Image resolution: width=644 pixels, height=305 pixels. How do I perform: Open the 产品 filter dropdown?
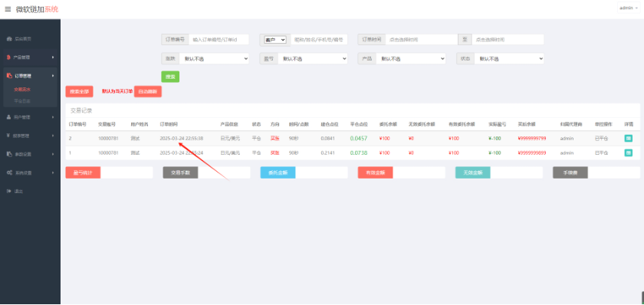point(411,59)
